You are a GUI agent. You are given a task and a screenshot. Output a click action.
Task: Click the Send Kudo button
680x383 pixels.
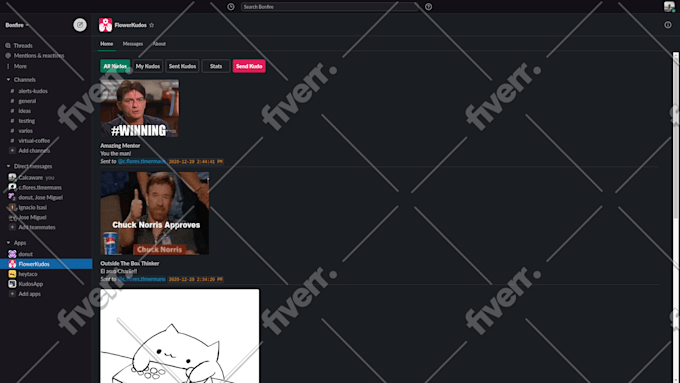pyautogui.click(x=249, y=66)
